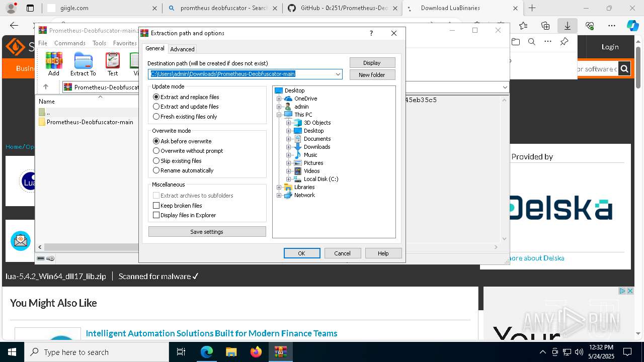Select Extract and replace files option

coord(186,97)
